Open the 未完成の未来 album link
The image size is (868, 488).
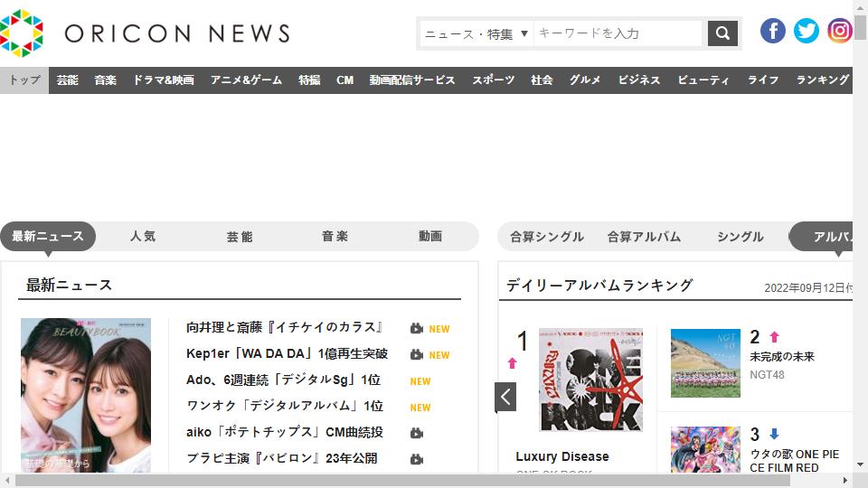click(x=782, y=357)
